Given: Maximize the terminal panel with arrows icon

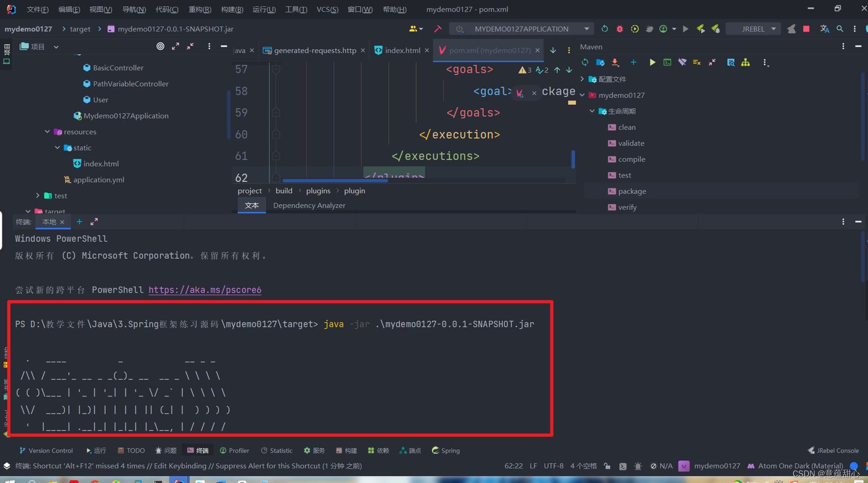Looking at the screenshot, I should (94, 222).
